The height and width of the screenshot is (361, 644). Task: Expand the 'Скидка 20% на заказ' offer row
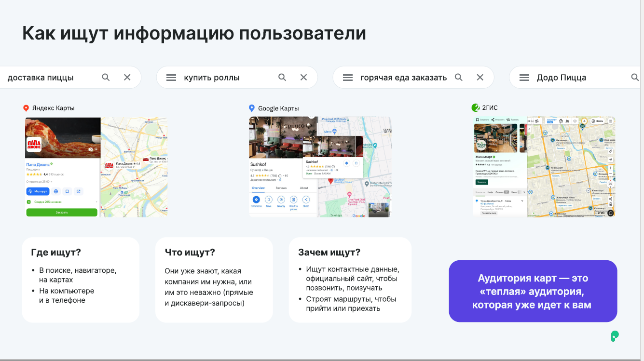[62, 202]
